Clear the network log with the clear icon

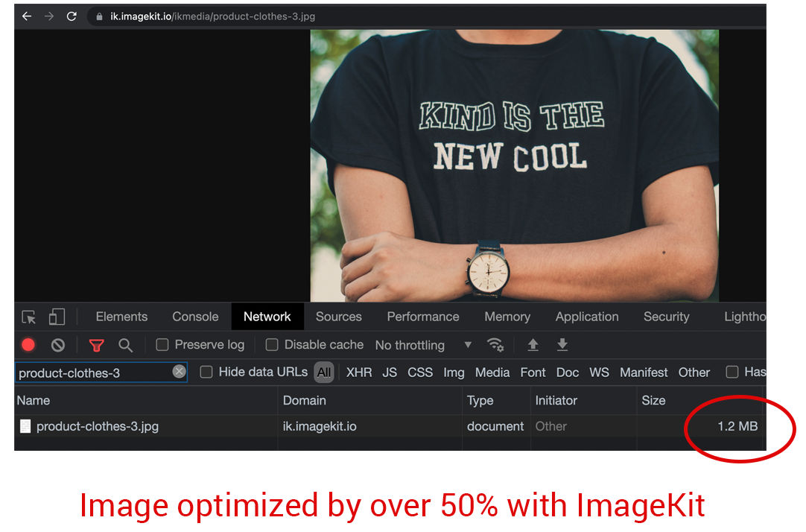coord(57,344)
